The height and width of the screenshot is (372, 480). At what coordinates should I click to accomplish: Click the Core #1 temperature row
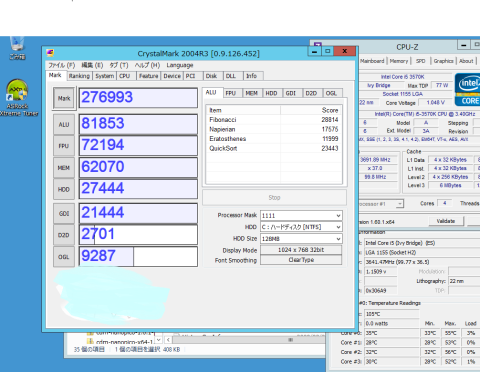pyautogui.click(x=409, y=342)
